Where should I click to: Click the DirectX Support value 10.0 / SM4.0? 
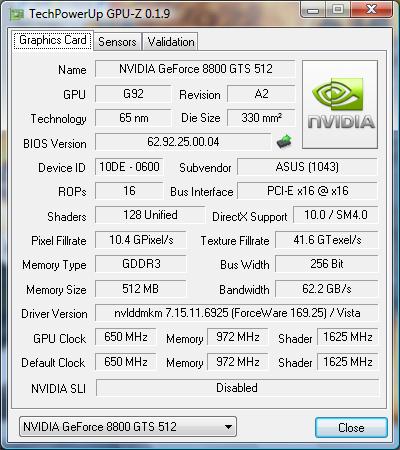point(336,215)
